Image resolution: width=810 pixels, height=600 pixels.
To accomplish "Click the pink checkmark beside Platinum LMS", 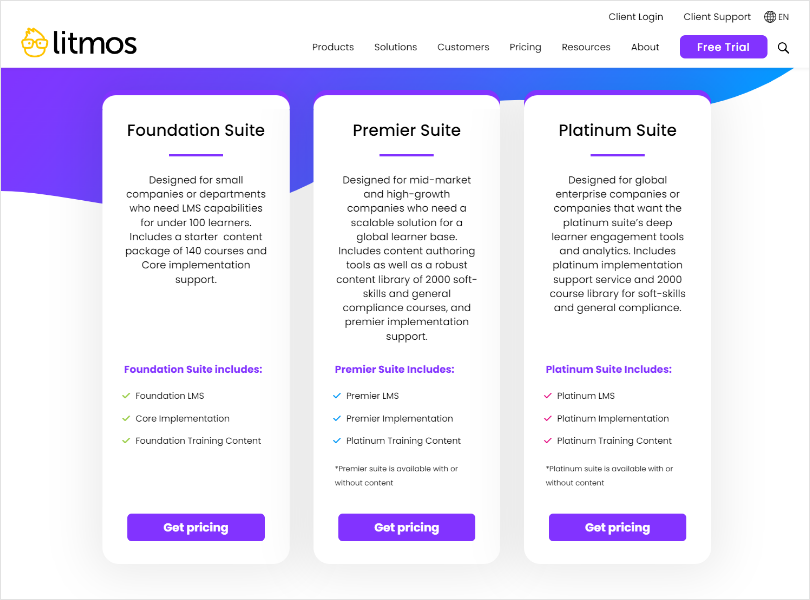I will click(548, 396).
